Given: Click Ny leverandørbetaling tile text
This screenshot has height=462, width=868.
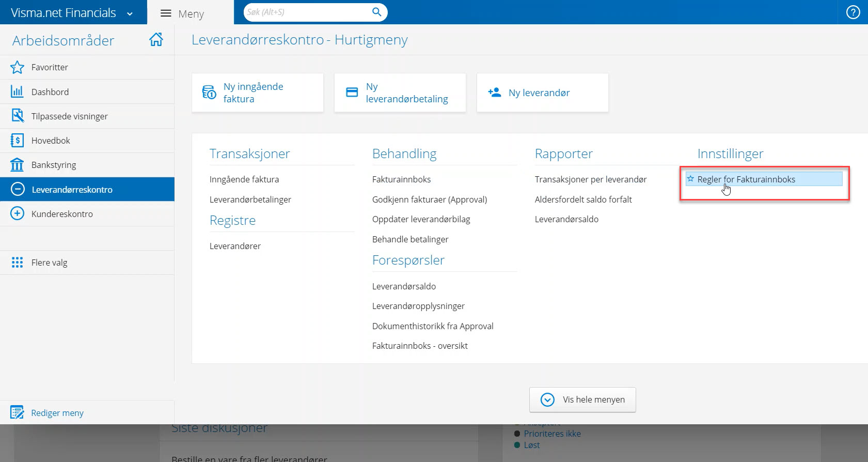Looking at the screenshot, I should point(407,93).
